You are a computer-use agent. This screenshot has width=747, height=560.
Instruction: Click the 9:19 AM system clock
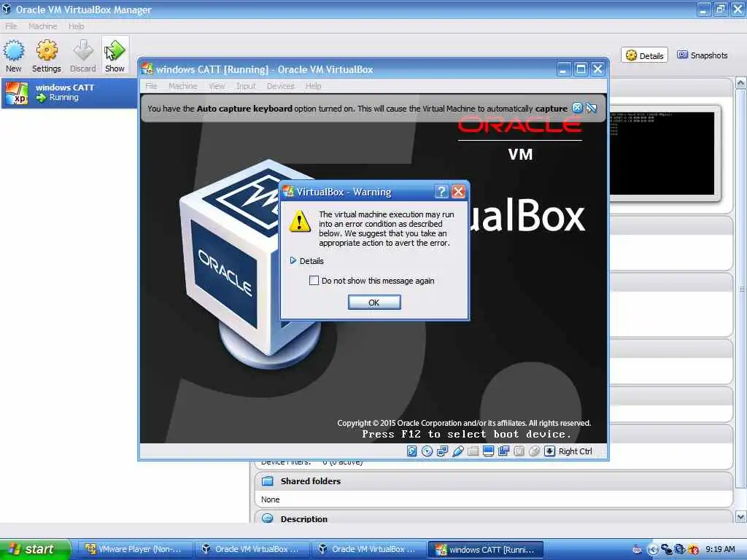click(720, 549)
